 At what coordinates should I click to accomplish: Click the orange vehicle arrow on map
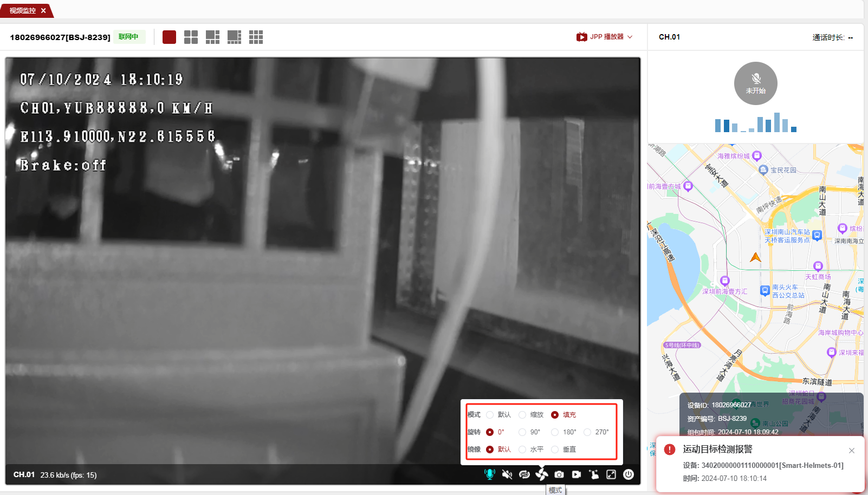[x=755, y=257]
